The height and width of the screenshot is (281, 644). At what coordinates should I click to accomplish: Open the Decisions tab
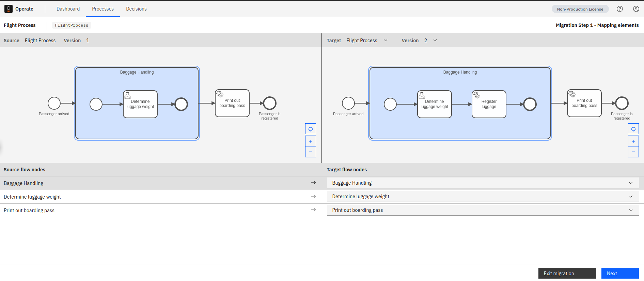(136, 9)
